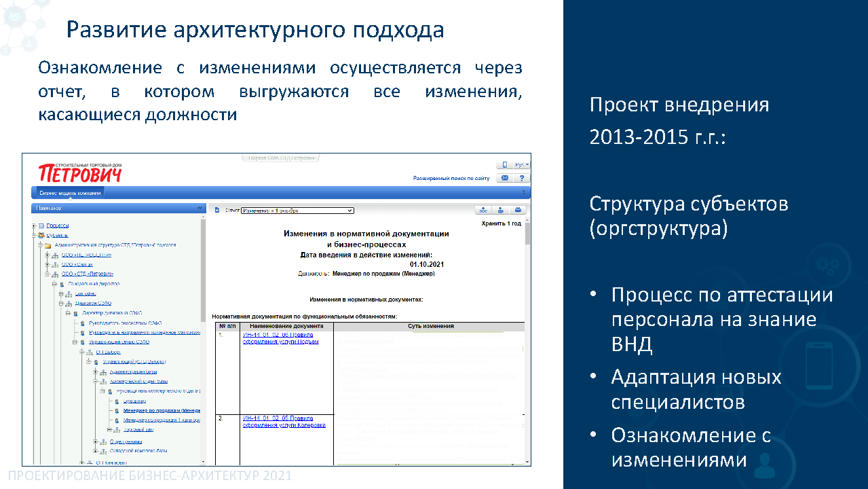The image size is (868, 489).
Task: Click org-unit icon beside Складской комплекс базы
Action: tap(104, 450)
